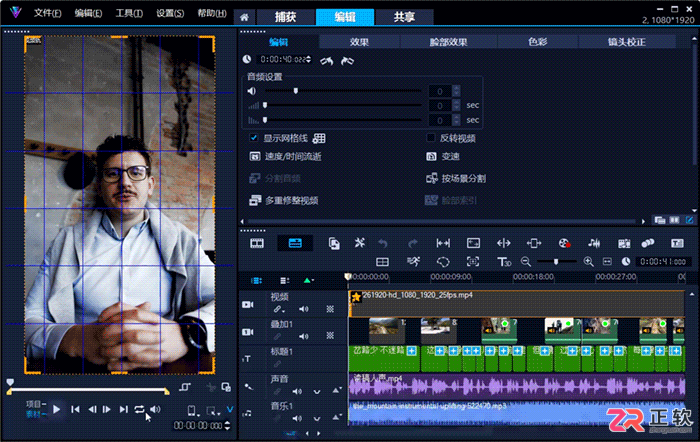Click 按场景分割 to split by scene

pos(456,179)
